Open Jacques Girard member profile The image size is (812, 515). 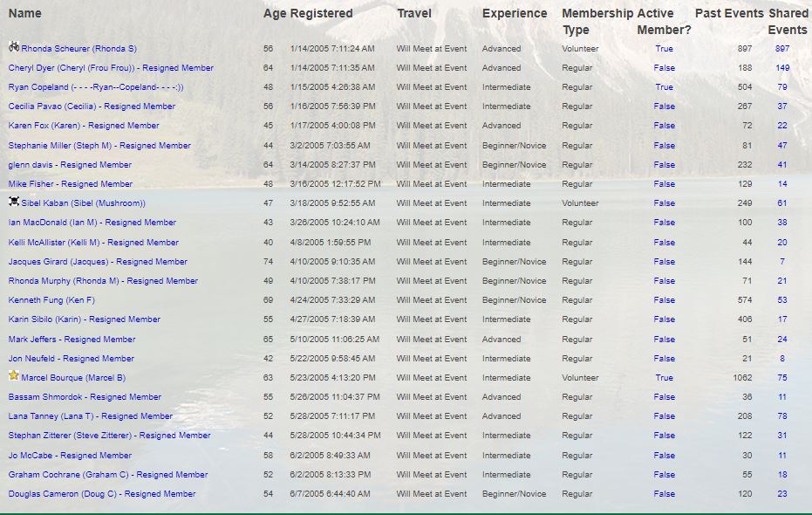point(98,262)
